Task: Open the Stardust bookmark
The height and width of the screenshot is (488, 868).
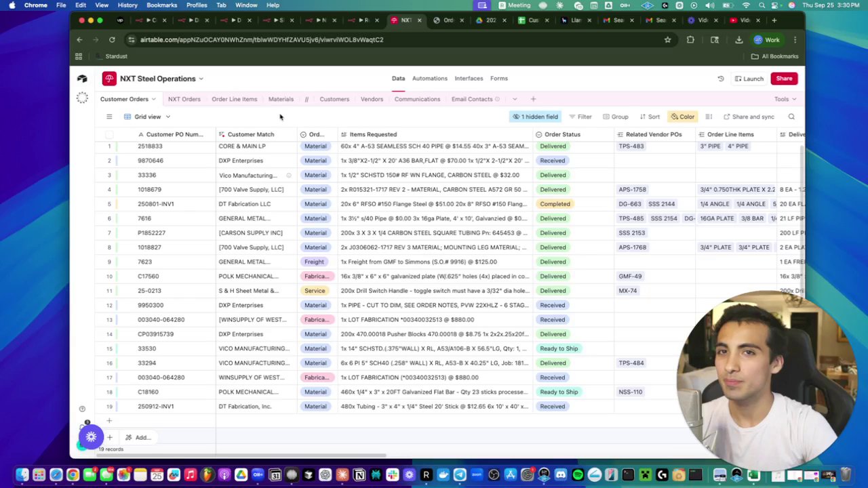Action: pyautogui.click(x=111, y=56)
